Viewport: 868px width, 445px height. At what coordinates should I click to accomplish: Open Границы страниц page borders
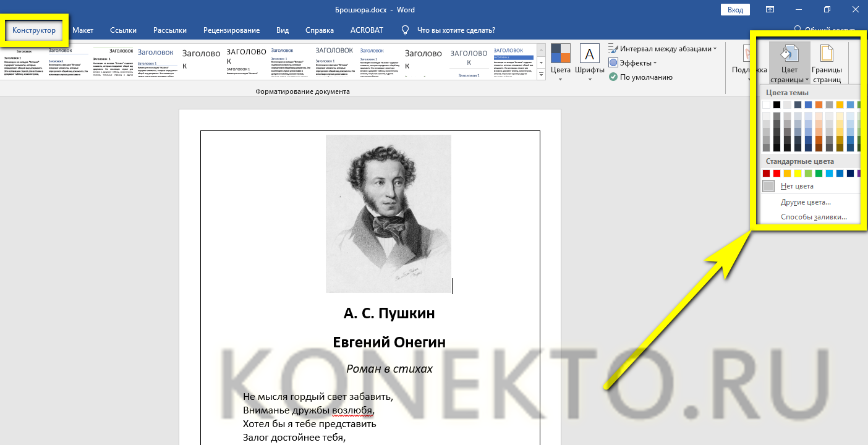click(827, 62)
